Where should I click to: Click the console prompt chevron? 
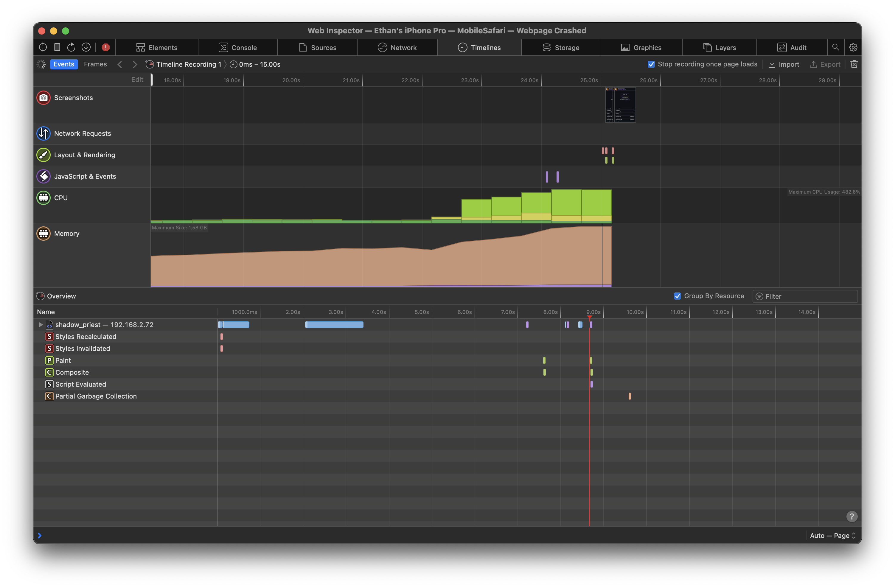click(40, 535)
